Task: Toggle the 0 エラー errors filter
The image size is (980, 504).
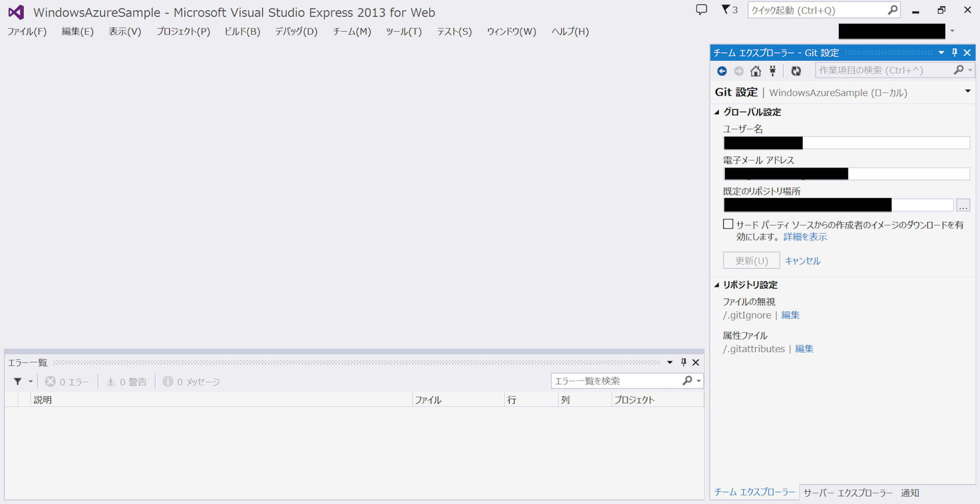Action: tap(67, 382)
